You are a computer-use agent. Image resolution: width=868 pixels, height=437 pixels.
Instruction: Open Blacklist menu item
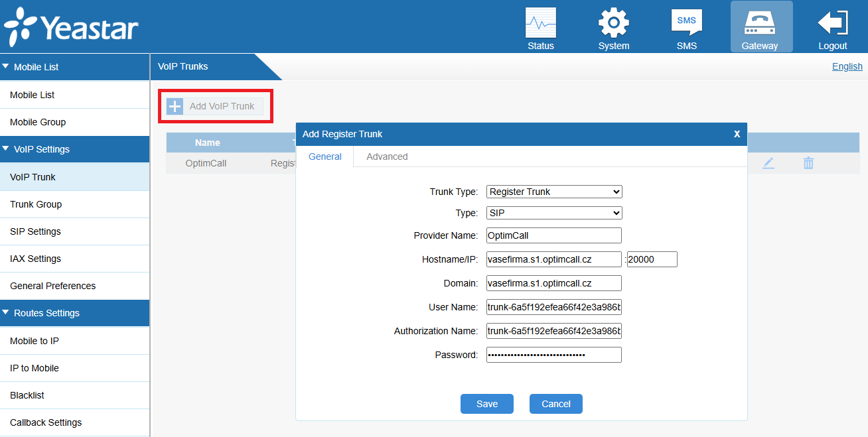point(74,395)
